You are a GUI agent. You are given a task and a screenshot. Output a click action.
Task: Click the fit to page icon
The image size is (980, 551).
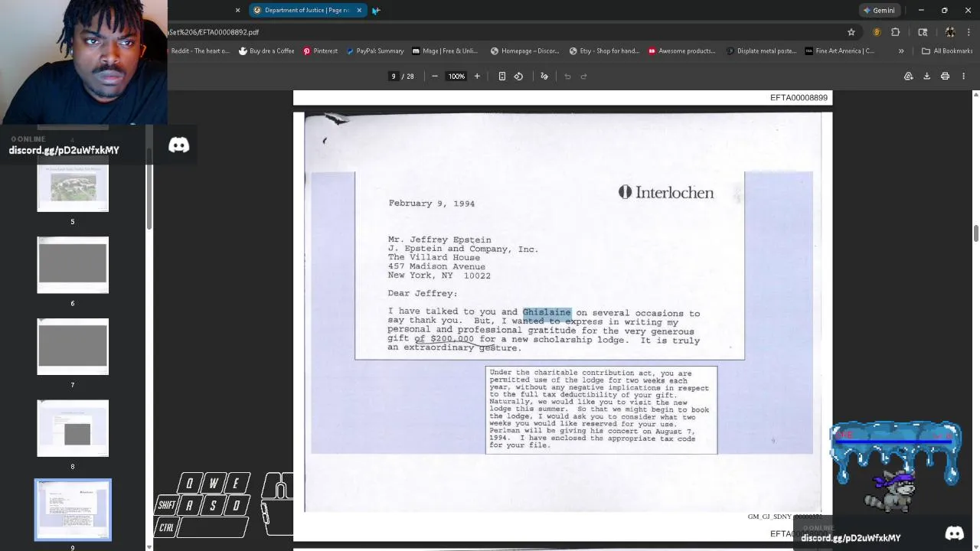coord(502,76)
